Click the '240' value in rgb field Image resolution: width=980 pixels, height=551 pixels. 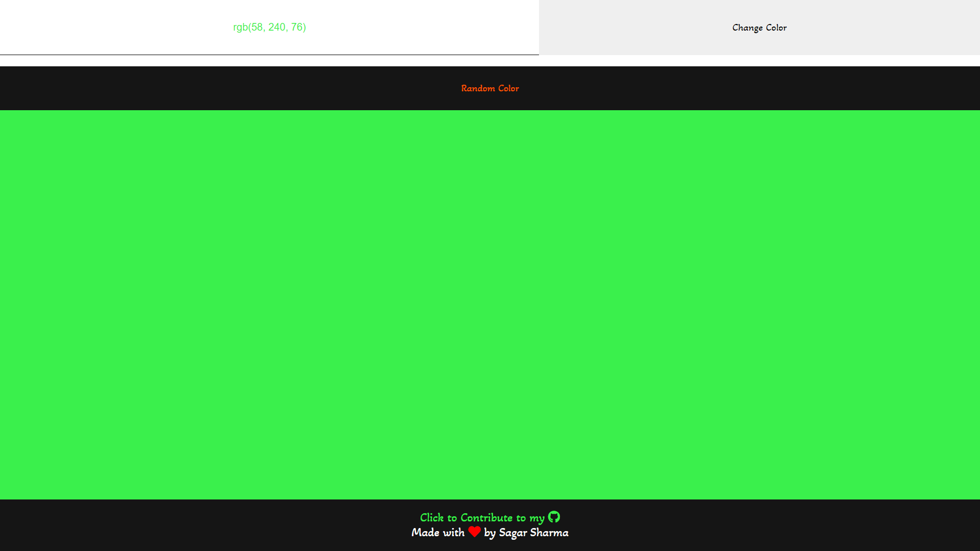(x=277, y=27)
